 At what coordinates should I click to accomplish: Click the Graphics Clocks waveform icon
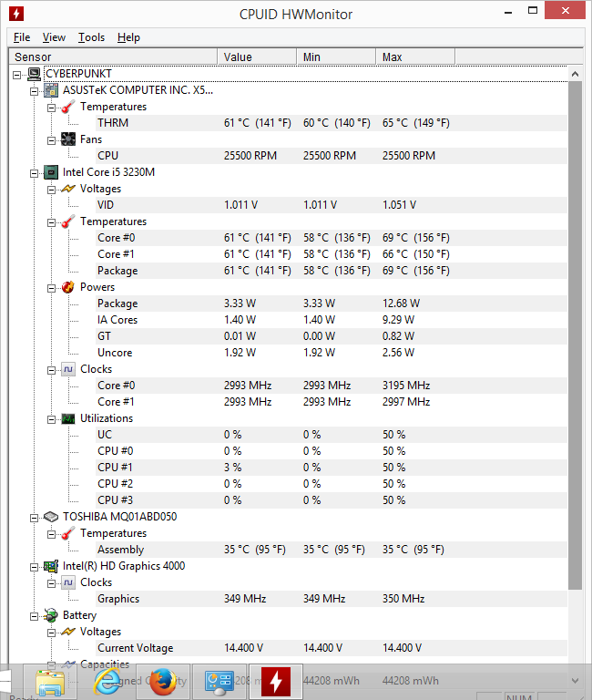tap(67, 582)
